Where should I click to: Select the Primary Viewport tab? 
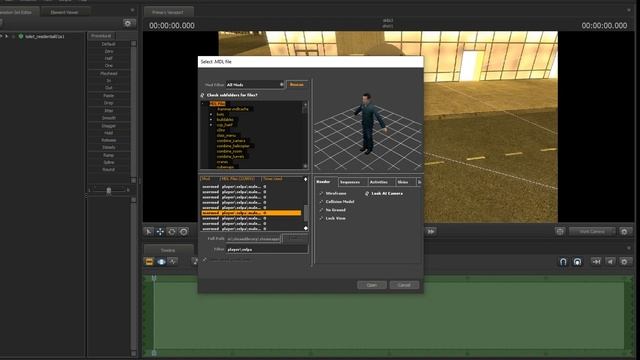(168, 12)
